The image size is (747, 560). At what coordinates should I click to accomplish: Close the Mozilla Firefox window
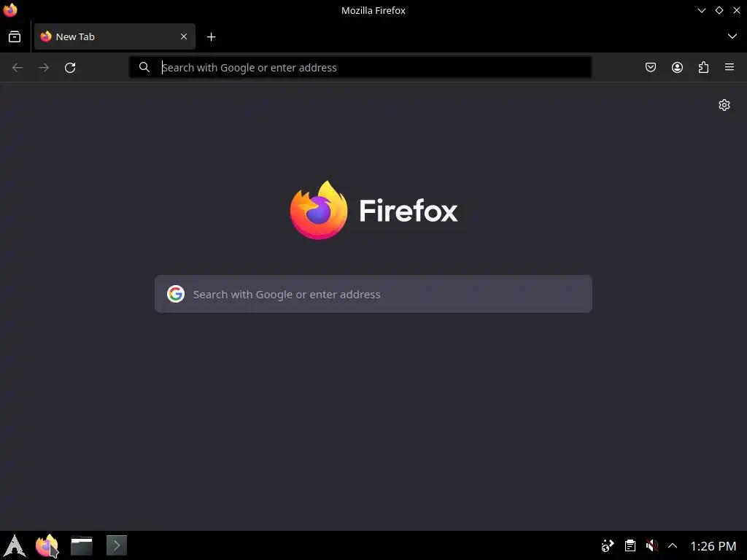click(x=737, y=10)
